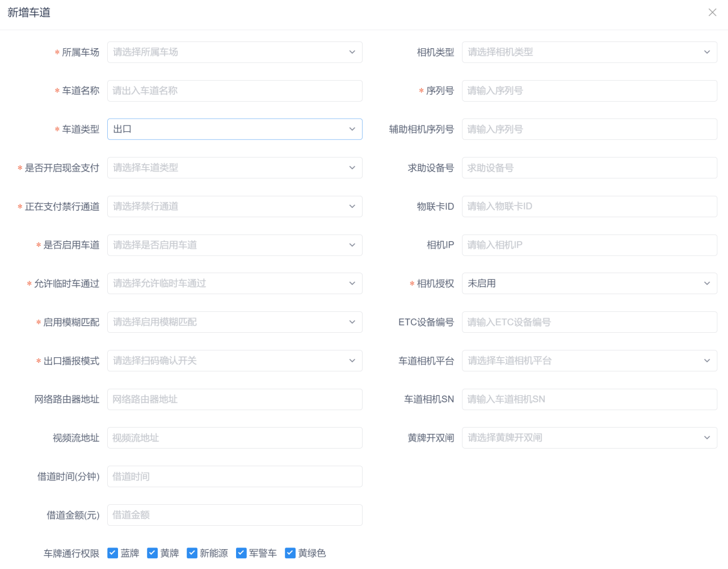Expand the 出口播报模式 dropdown

click(235, 361)
